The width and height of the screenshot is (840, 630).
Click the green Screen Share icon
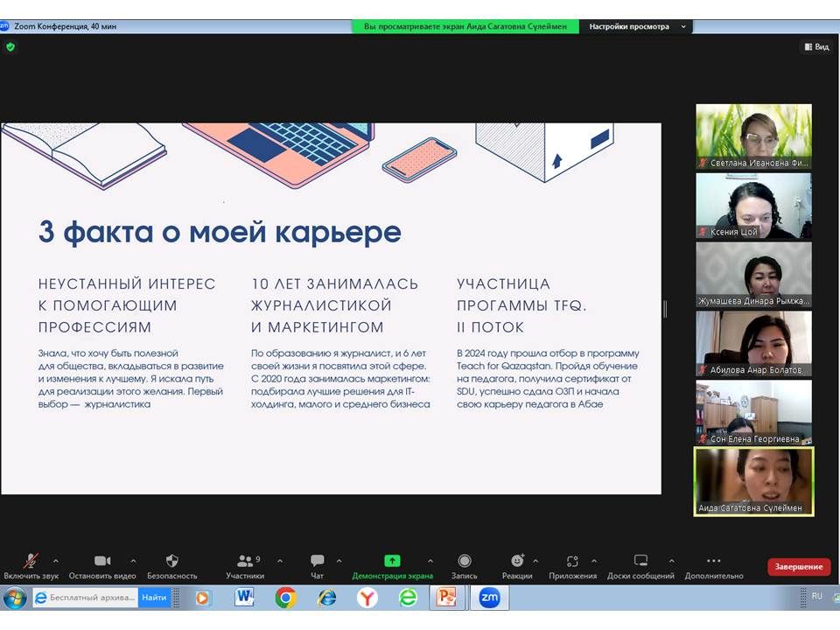coord(392,561)
